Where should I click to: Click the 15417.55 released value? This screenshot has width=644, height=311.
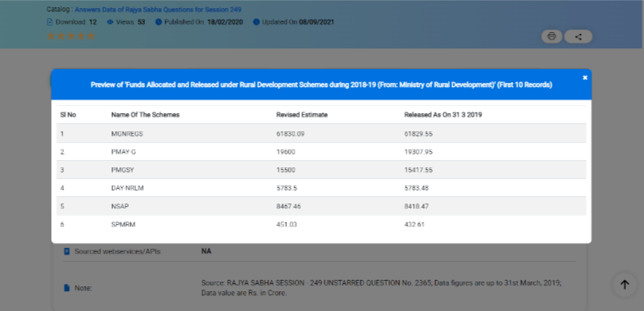pos(418,170)
